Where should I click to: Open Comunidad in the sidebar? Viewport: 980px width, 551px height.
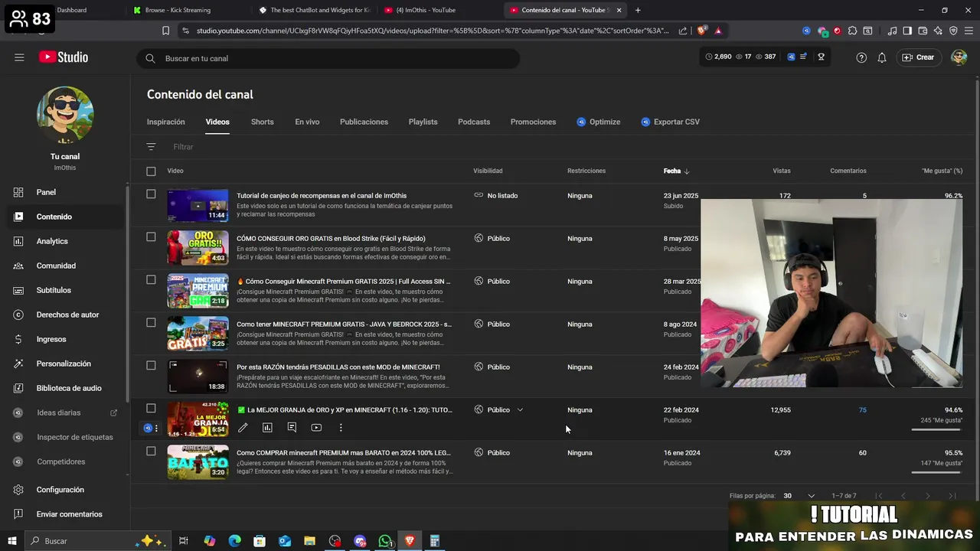click(x=64, y=266)
